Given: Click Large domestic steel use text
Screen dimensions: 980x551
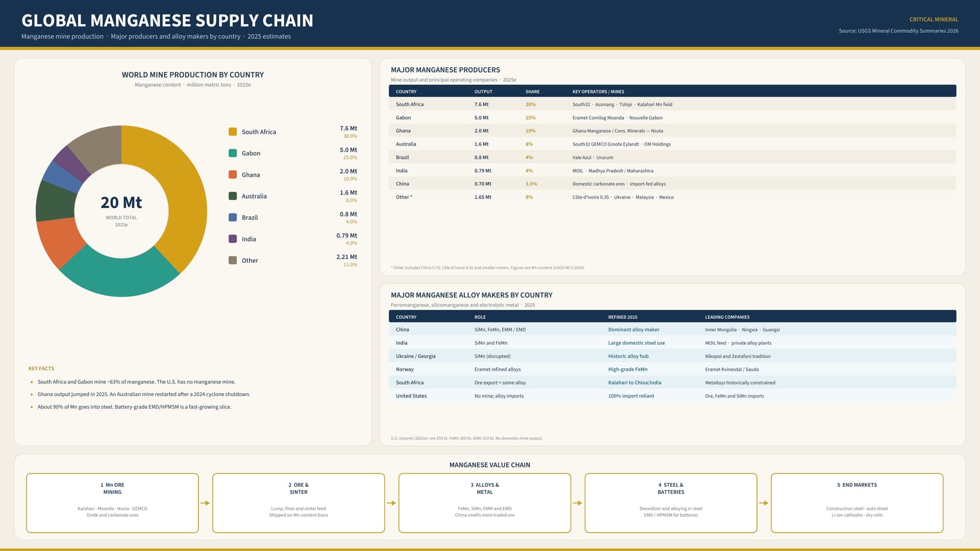Looking at the screenshot, I should pos(636,343).
